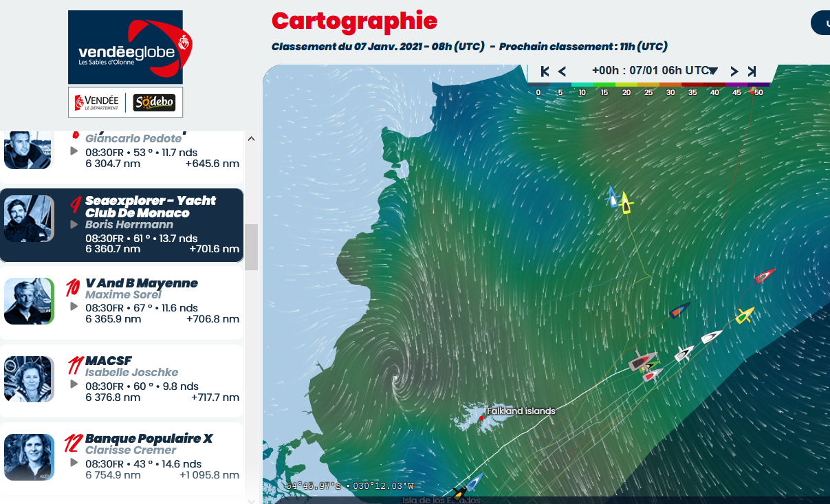
Task: Click the Falkland islands map label
Action: [x=521, y=411]
